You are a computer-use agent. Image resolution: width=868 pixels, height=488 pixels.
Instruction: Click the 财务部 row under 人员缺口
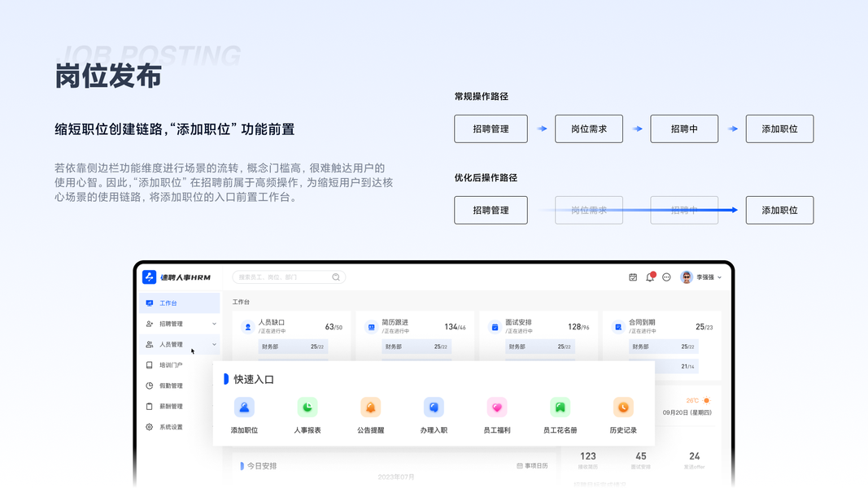pos(294,346)
